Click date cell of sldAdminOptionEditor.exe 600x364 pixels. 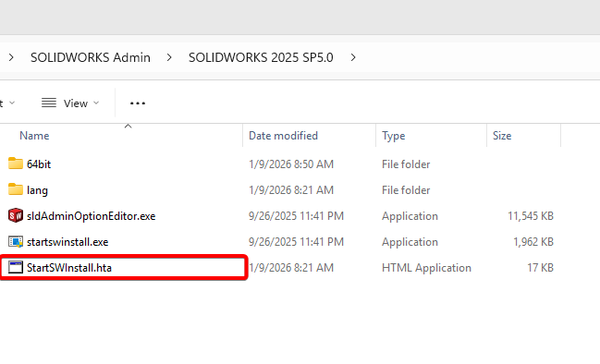pos(296,216)
